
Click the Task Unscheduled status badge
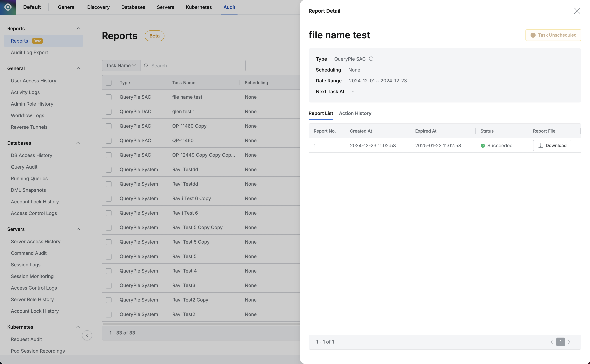coord(553,35)
